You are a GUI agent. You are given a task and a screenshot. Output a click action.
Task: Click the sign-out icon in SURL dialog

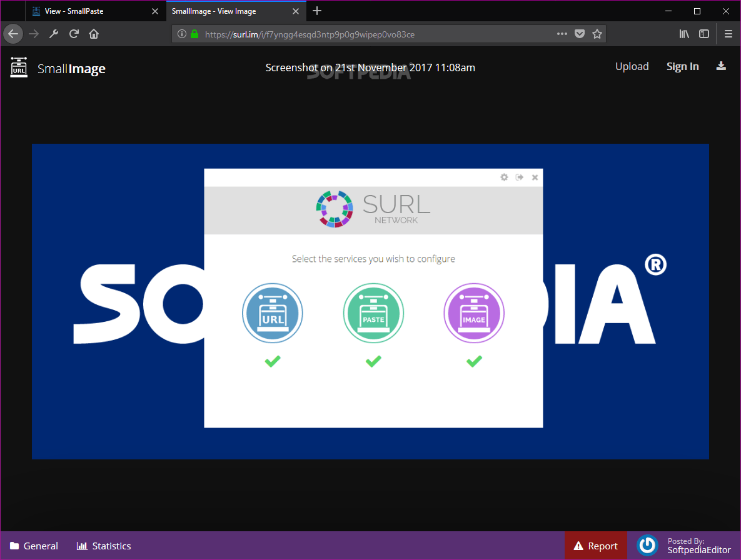(520, 177)
